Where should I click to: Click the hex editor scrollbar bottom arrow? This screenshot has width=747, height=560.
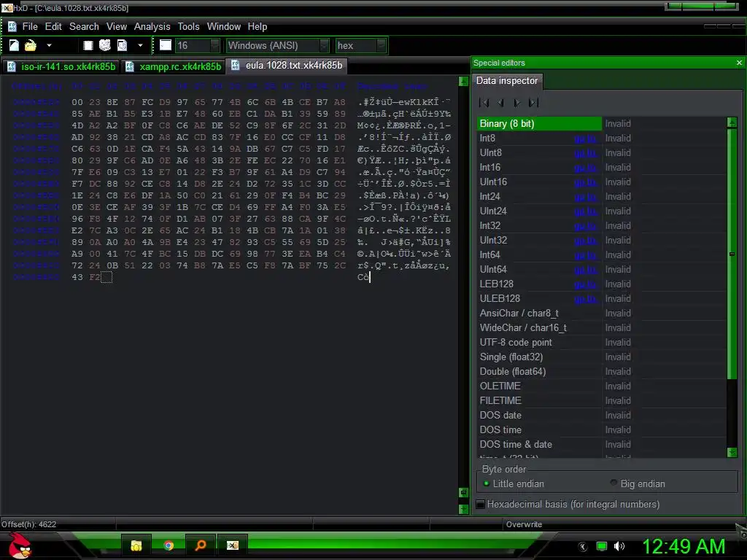[x=463, y=509]
